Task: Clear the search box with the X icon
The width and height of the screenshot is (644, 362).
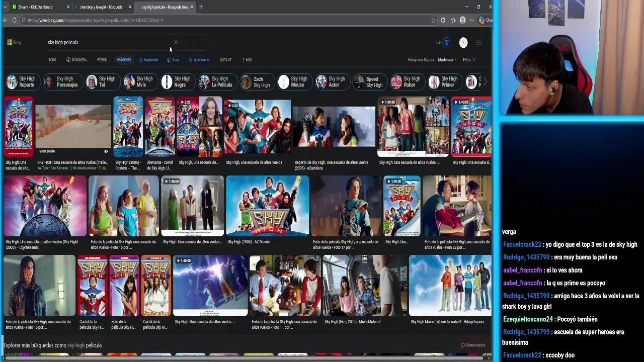Action: coord(176,42)
